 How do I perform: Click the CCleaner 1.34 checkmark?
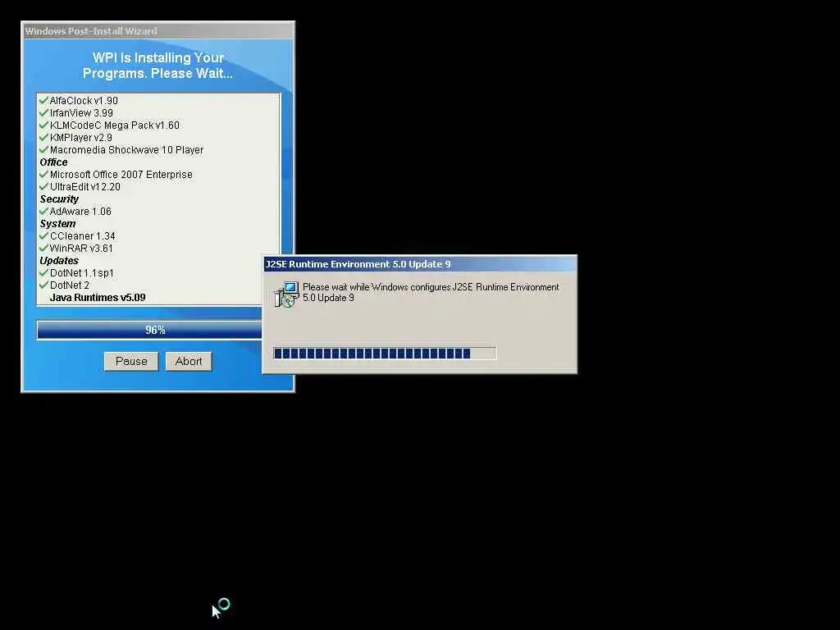pos(44,235)
